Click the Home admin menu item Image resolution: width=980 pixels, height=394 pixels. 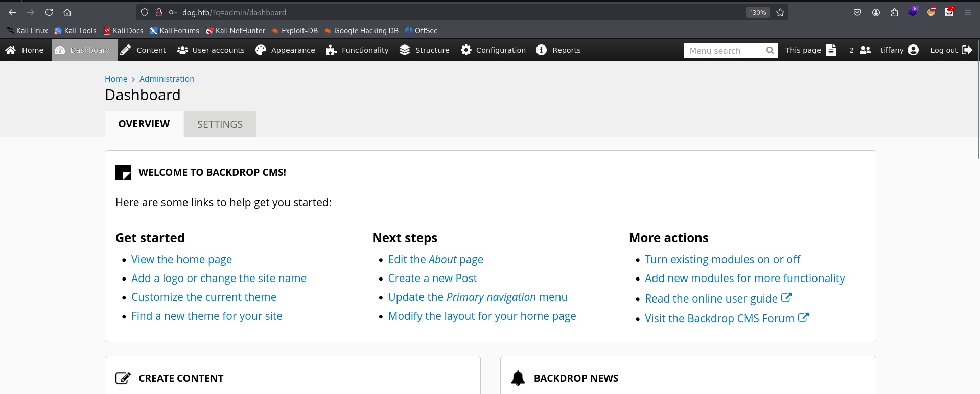25,50
